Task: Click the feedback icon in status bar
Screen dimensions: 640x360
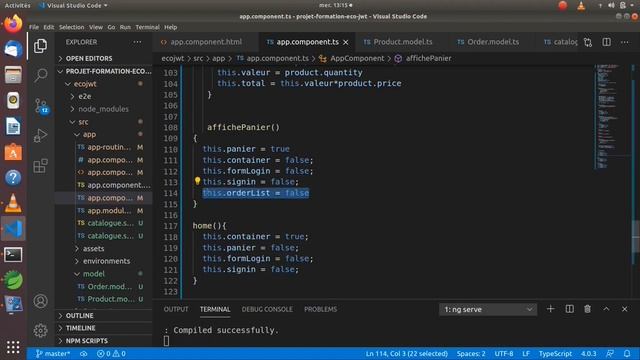Action: (610, 353)
